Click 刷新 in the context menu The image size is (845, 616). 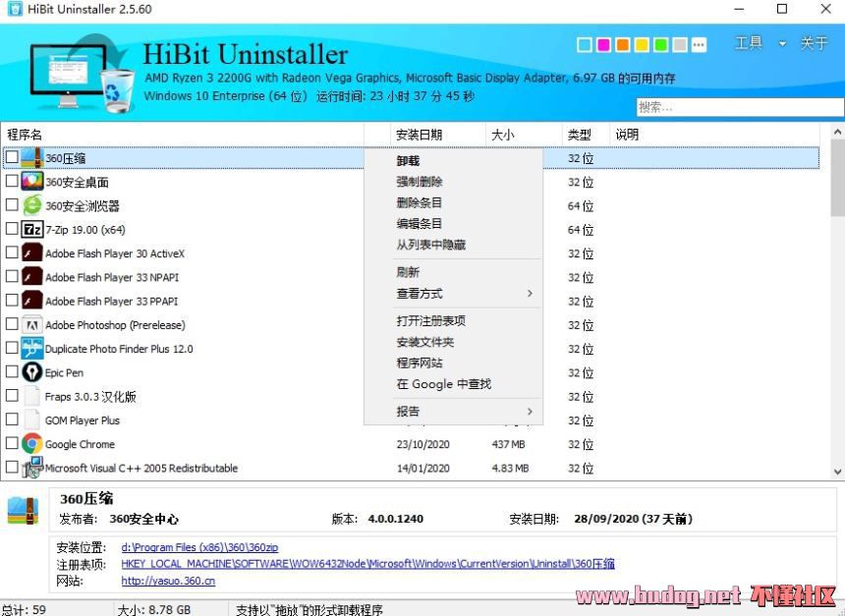(x=408, y=272)
